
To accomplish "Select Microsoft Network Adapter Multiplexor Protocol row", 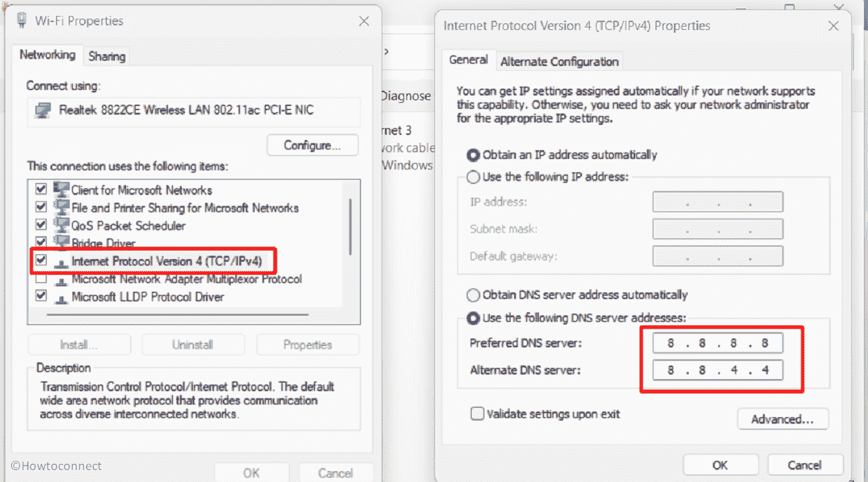I will (186, 279).
